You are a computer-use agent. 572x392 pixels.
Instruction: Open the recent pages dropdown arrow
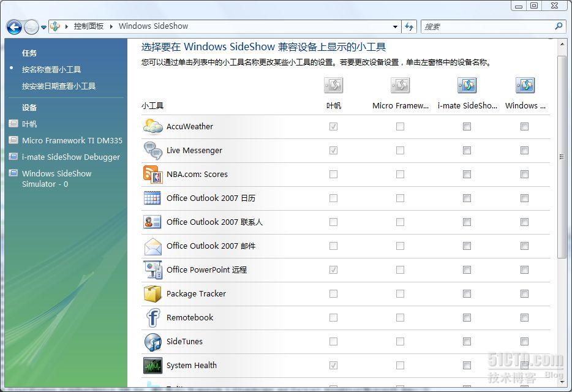pos(43,27)
